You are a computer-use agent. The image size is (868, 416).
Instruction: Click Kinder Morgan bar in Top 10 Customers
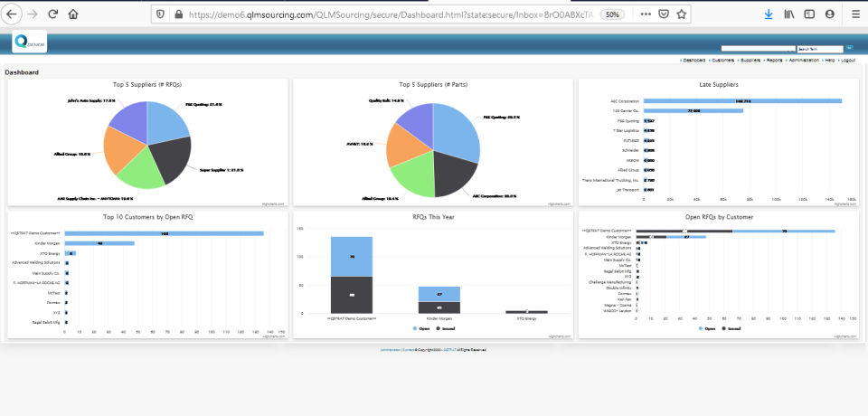click(99, 243)
